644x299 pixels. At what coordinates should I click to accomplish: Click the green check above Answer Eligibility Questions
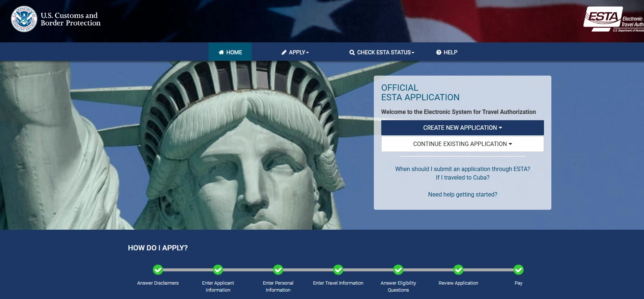coord(398,270)
